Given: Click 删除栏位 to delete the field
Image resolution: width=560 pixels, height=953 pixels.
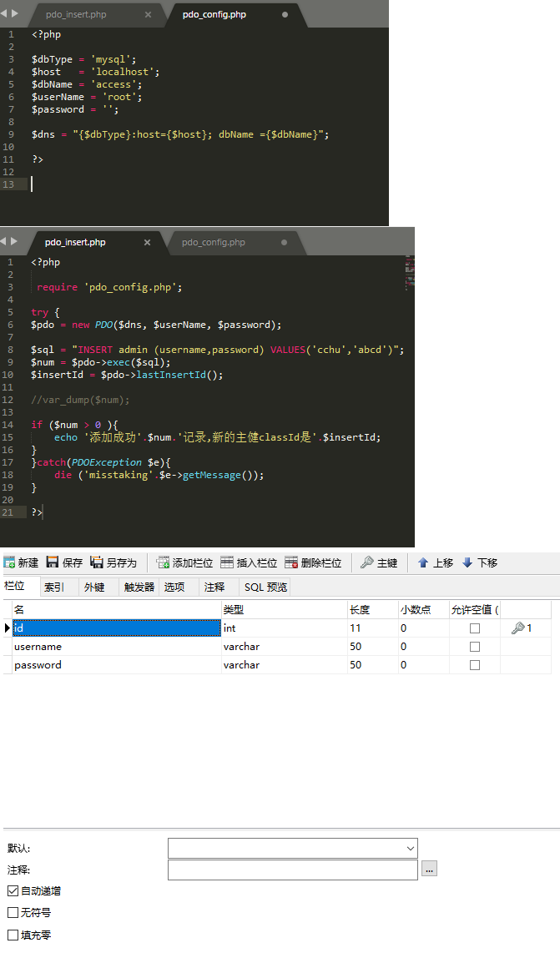Looking at the screenshot, I should click(313, 563).
